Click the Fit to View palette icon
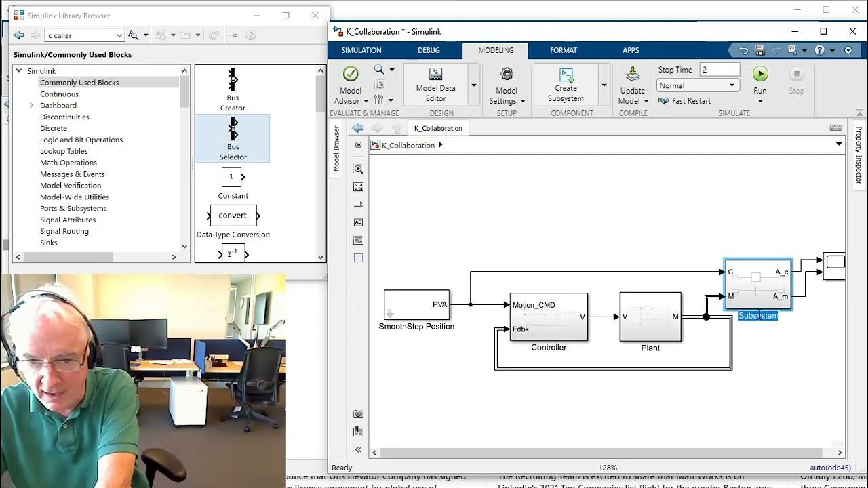 click(358, 186)
